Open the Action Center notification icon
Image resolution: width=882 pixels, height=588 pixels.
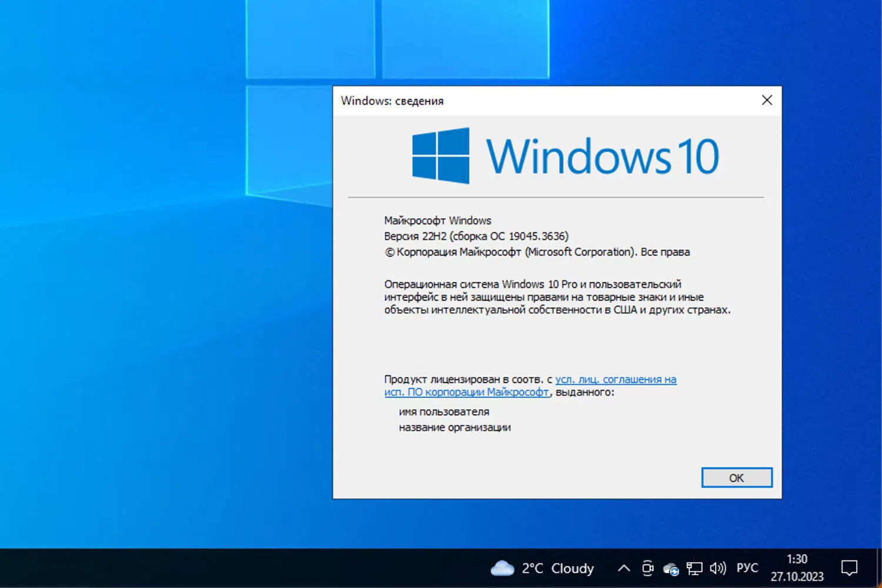[x=850, y=568]
